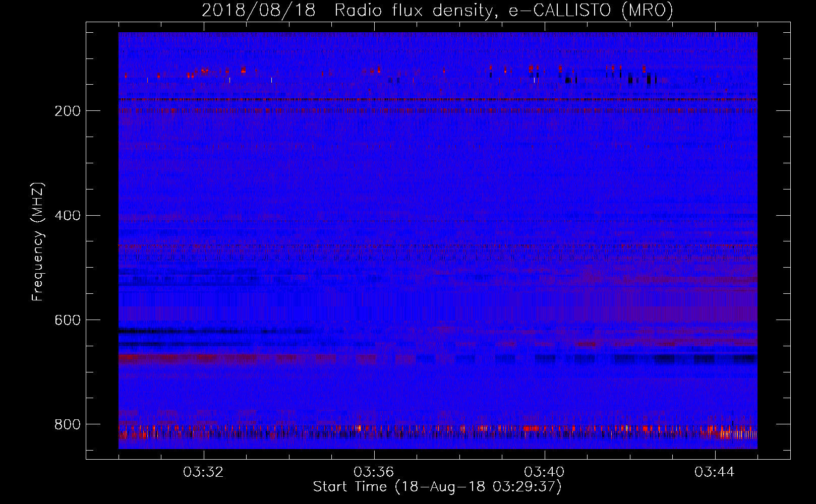This screenshot has width=816, height=504.
Task: Click the 800 frequency tick label
Action: [x=67, y=424]
